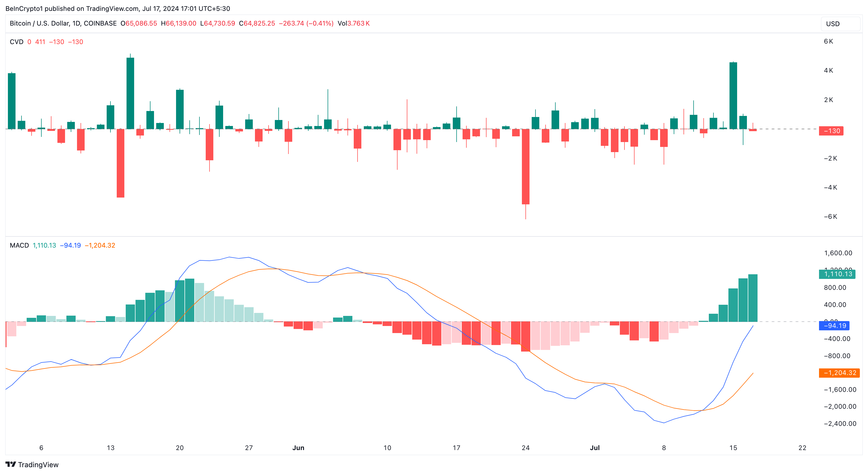Screen dimensions: 868x474
Task: Click the blue -94.19 MACD line tag
Action: [834, 326]
